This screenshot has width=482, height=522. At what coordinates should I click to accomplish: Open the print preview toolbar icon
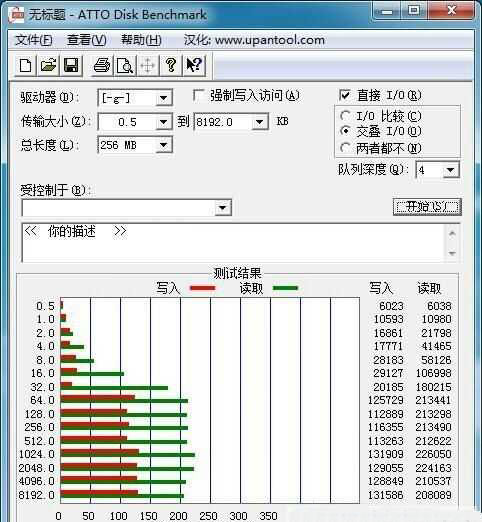point(125,65)
